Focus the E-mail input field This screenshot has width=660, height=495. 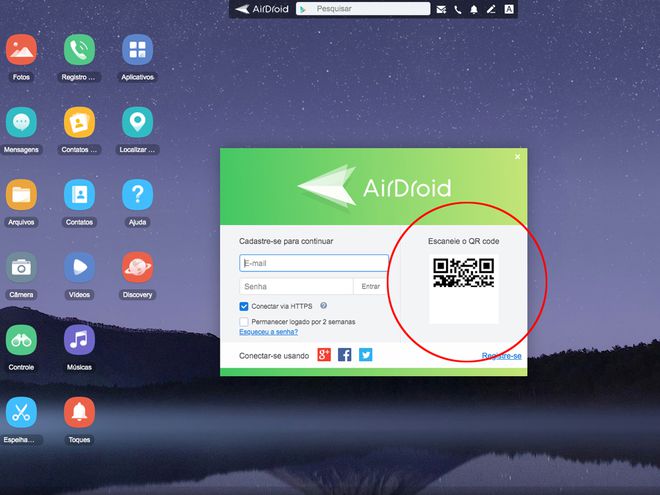tap(314, 263)
